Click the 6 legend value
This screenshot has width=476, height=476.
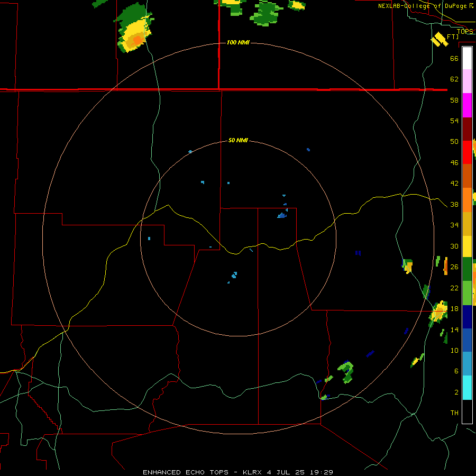456,371
